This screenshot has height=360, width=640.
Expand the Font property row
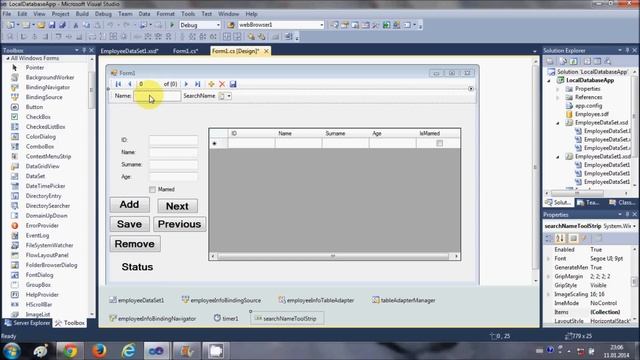click(548, 259)
